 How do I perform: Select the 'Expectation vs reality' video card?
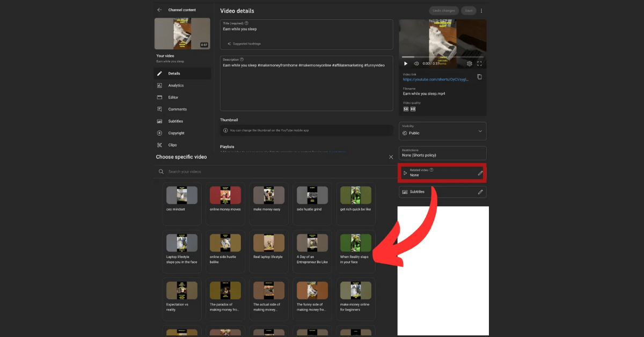click(x=182, y=299)
